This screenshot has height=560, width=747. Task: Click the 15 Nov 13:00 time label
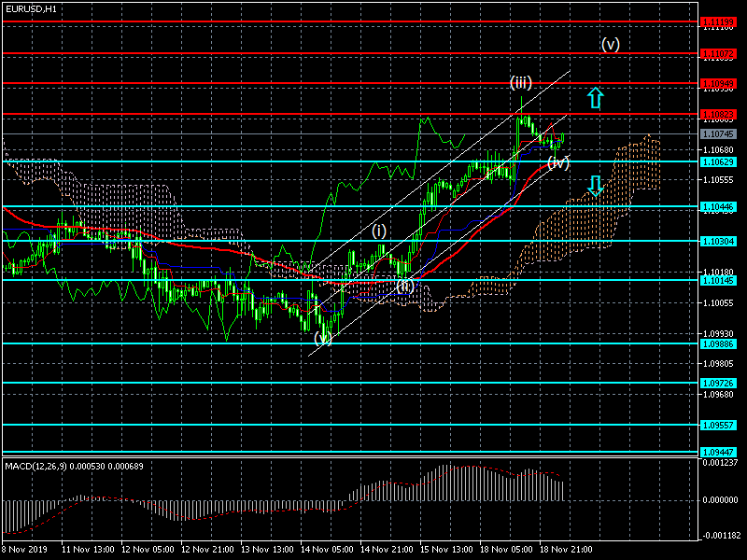(447, 549)
